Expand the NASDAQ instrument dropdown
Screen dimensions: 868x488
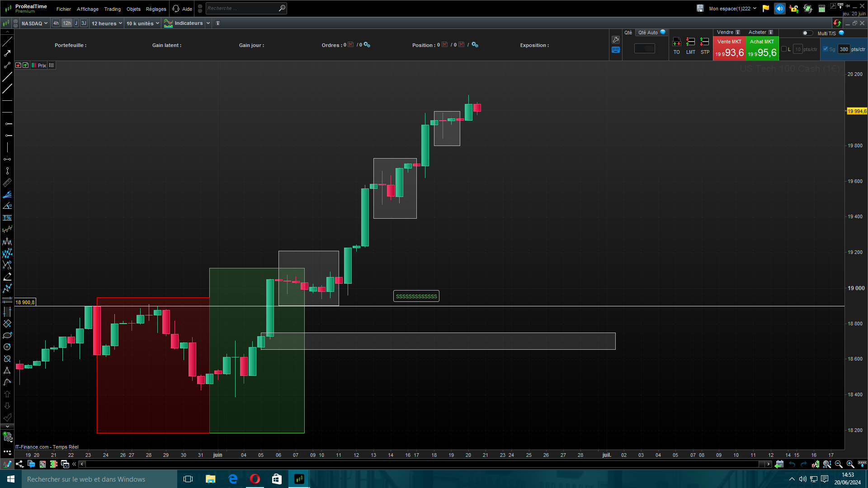[x=34, y=23]
